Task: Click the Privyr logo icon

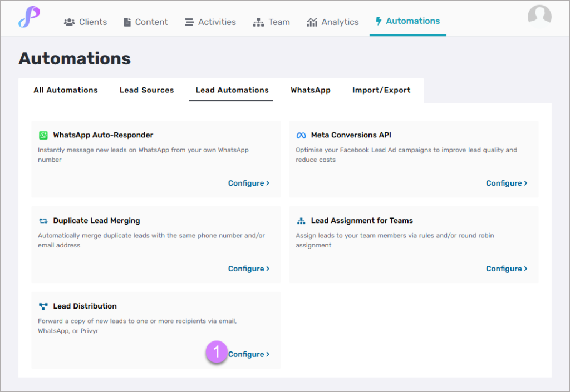Action: (29, 17)
